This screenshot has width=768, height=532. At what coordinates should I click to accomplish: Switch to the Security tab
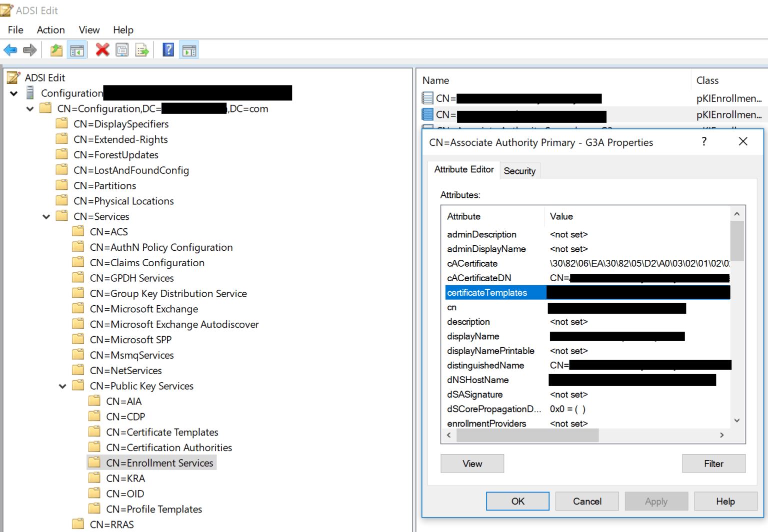(519, 171)
